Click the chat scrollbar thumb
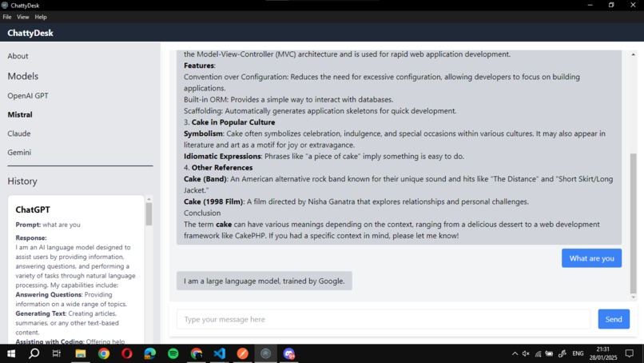Screen dimensions: 644x363 [633, 223]
